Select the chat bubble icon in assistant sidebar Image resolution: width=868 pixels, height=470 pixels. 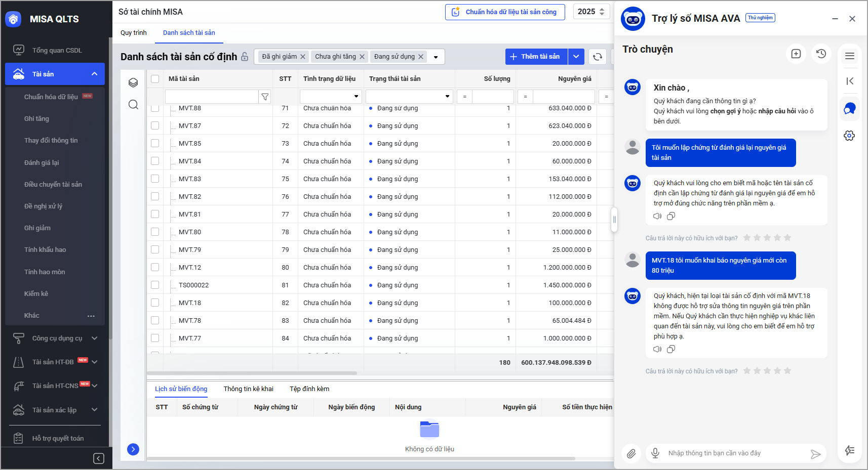pos(850,108)
